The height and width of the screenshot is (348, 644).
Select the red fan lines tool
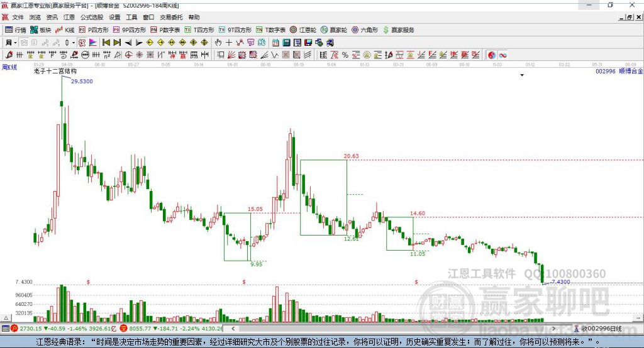[231, 55]
